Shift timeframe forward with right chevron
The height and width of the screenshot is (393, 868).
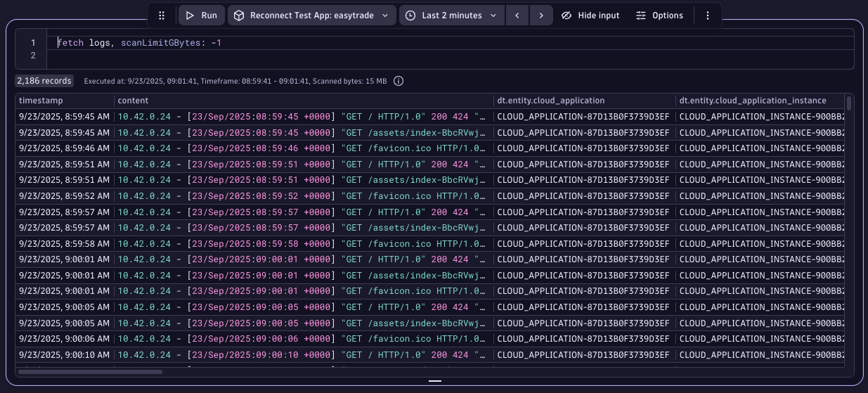pyautogui.click(x=540, y=15)
